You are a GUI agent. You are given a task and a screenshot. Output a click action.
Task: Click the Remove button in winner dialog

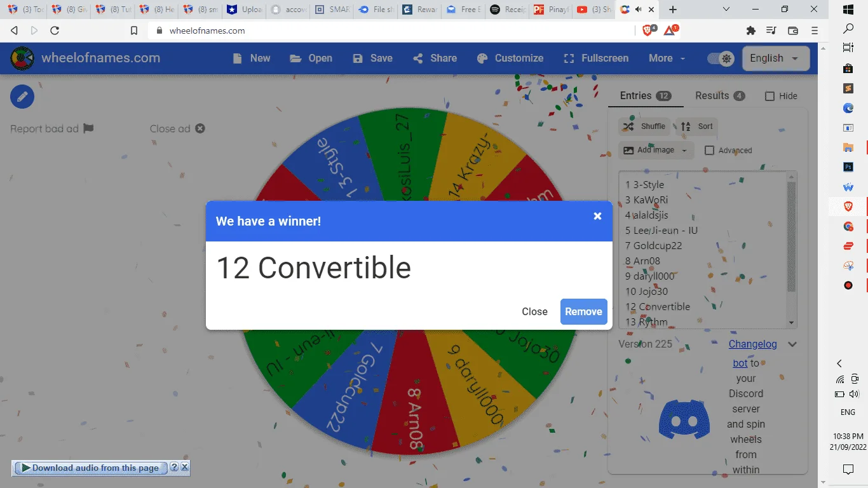point(584,312)
